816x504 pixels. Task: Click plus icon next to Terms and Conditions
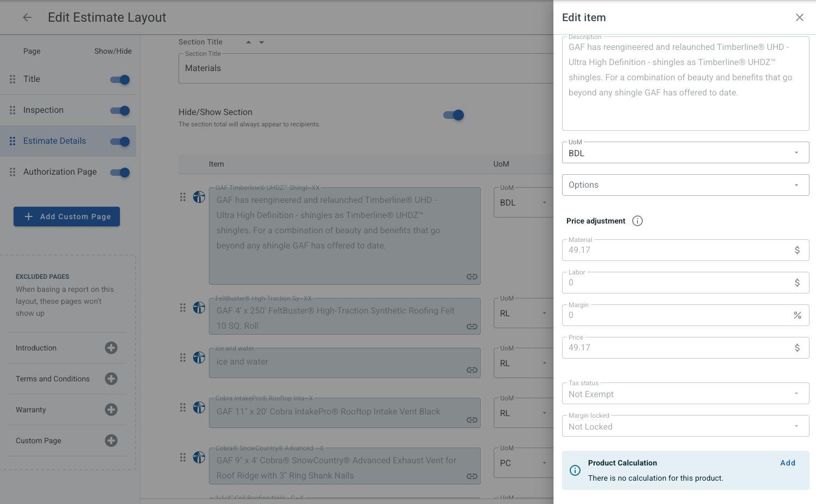click(111, 379)
